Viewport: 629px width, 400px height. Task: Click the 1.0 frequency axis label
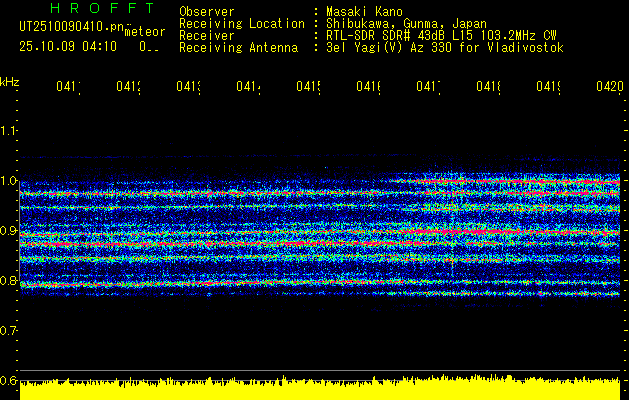(9, 181)
